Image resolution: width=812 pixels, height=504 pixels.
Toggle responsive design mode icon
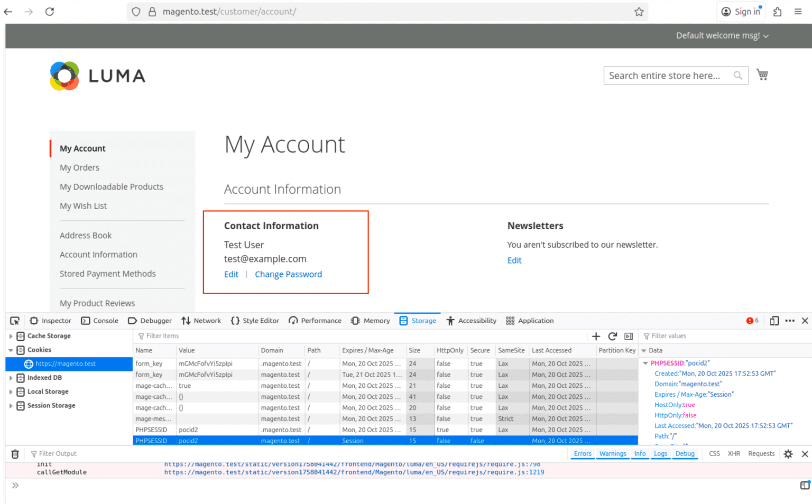[774, 321]
